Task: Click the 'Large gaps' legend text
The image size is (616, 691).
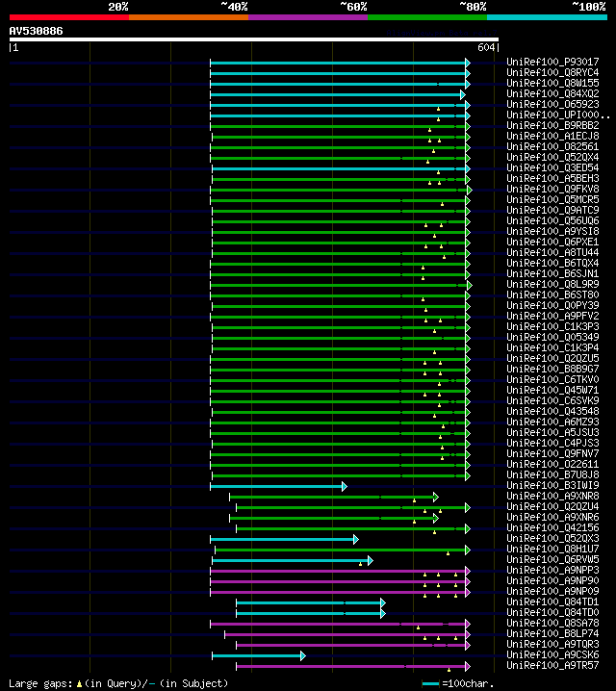Action: coord(40,683)
